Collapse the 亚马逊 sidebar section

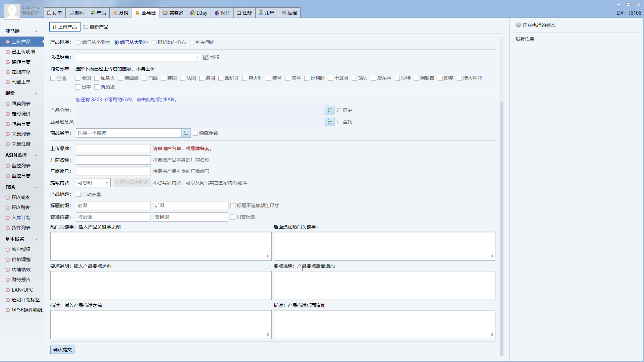tap(36, 32)
